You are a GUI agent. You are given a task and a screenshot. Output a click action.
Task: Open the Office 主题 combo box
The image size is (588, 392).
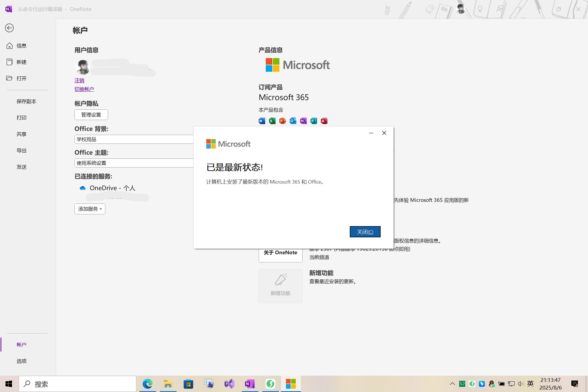point(134,163)
